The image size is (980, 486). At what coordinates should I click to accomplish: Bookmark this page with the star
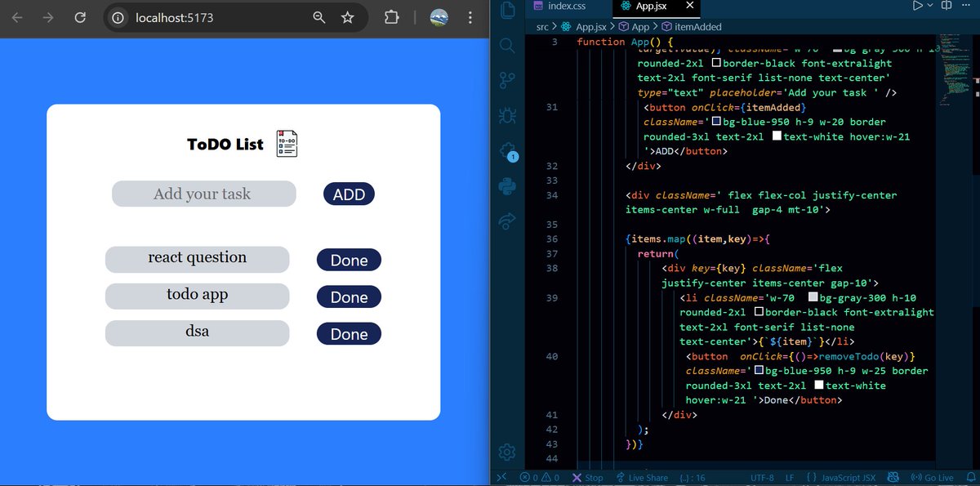click(x=348, y=17)
